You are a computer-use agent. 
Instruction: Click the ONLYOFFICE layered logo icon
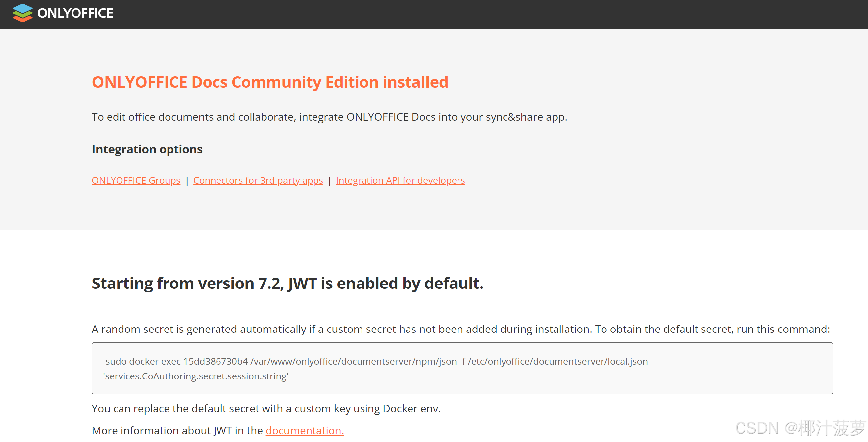[x=22, y=13]
